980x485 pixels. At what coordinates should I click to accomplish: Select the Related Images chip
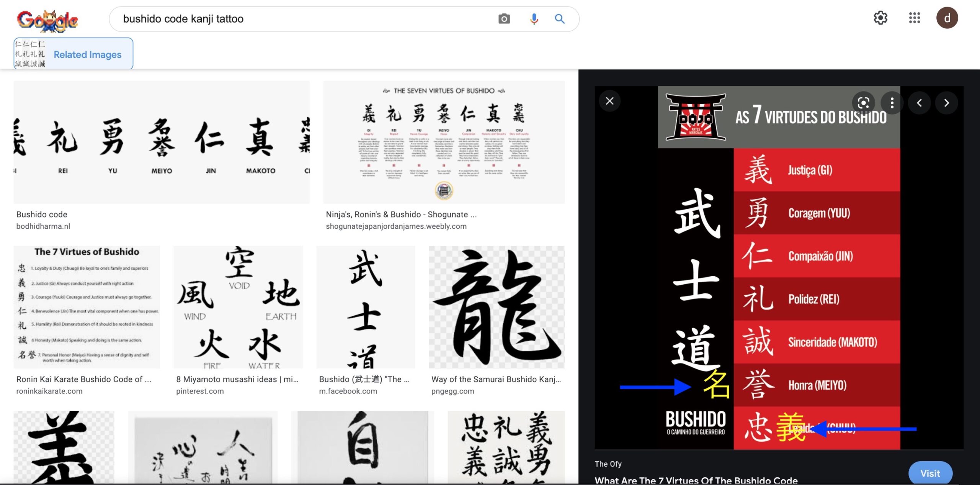coord(73,54)
